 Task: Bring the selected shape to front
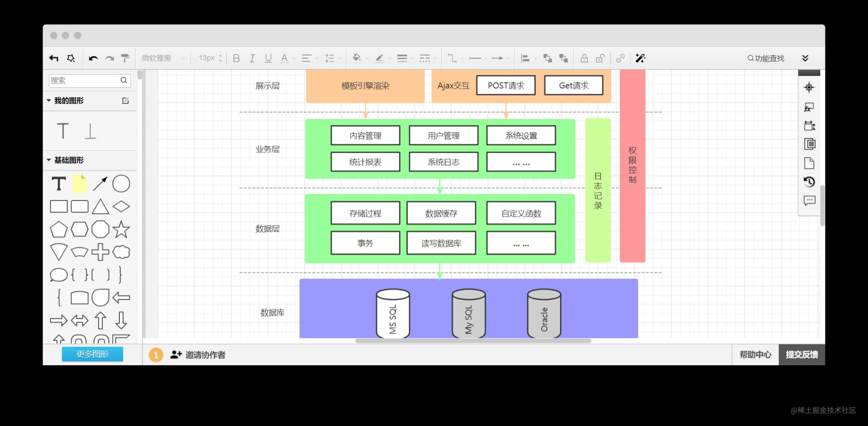(x=548, y=58)
